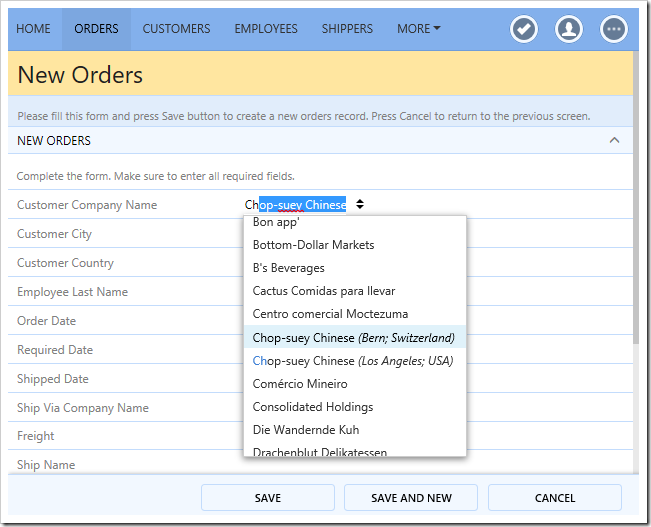The width and height of the screenshot is (651, 527).
Task: Collapse the NEW ORDERS section chevron
Action: click(614, 140)
